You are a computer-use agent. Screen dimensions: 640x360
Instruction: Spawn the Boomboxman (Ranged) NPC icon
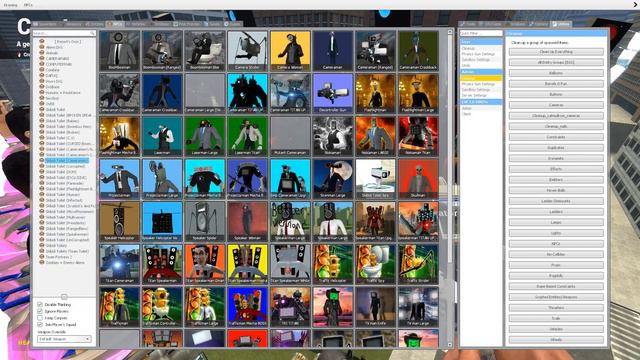tap(162, 51)
